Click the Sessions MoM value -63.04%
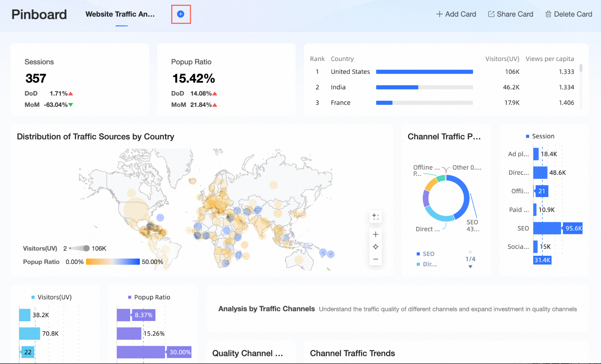Image resolution: width=601 pixels, height=364 pixels. coord(56,104)
